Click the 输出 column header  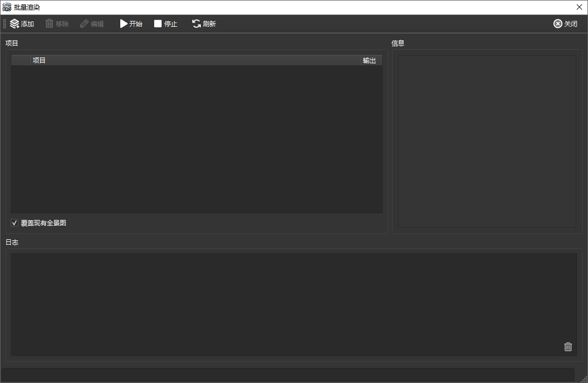(x=372, y=60)
